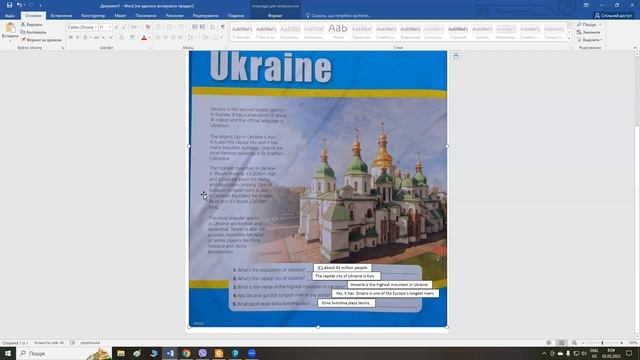Align text left icon
This screenshot has width=640, height=360.
tap(158, 38)
